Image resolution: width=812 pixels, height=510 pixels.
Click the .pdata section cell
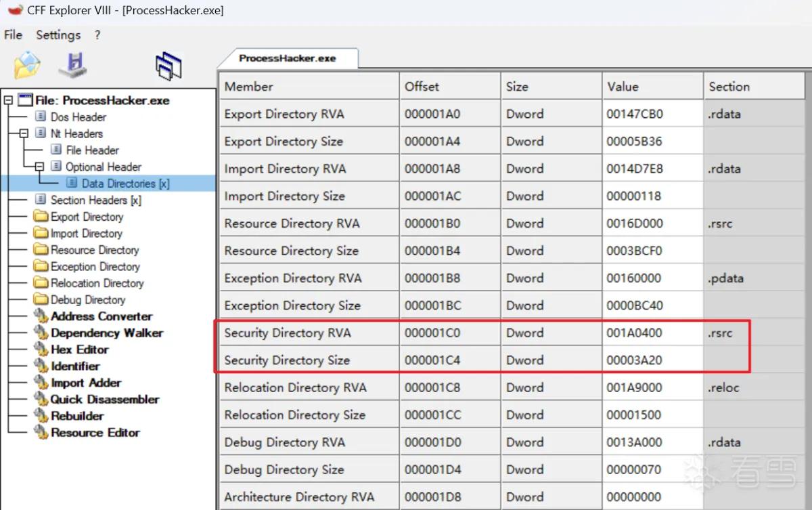(754, 278)
